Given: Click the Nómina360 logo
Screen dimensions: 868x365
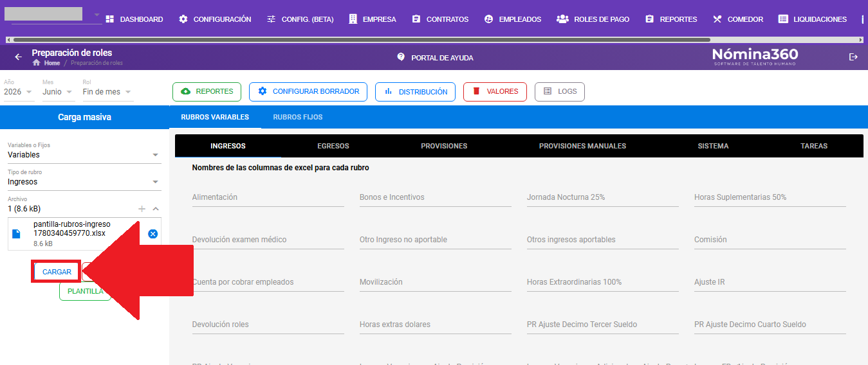Looking at the screenshot, I should (755, 57).
